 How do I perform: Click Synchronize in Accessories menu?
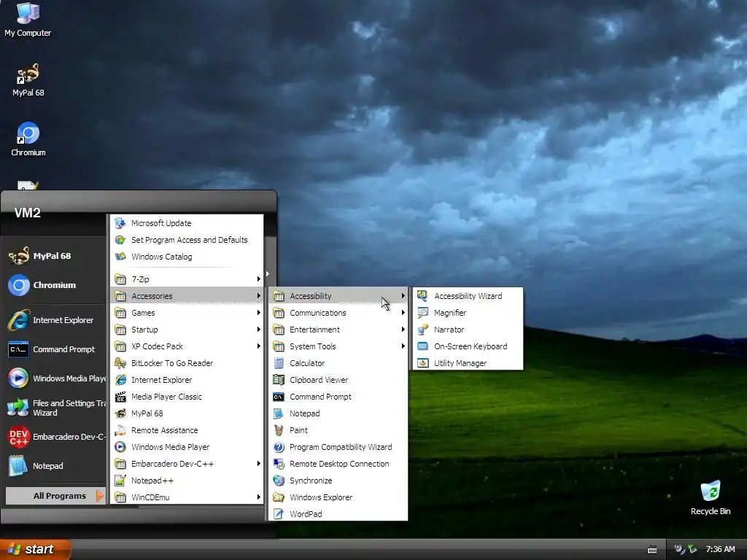[x=338, y=480]
